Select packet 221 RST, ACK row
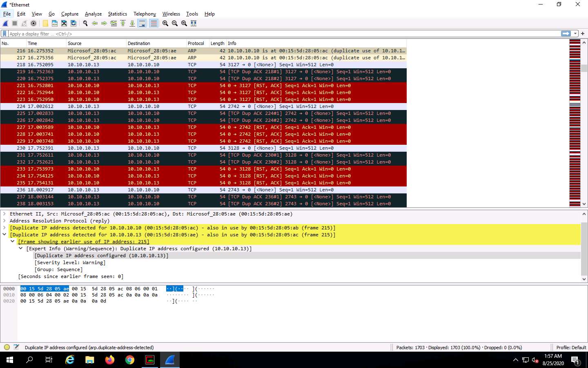 (x=203, y=85)
